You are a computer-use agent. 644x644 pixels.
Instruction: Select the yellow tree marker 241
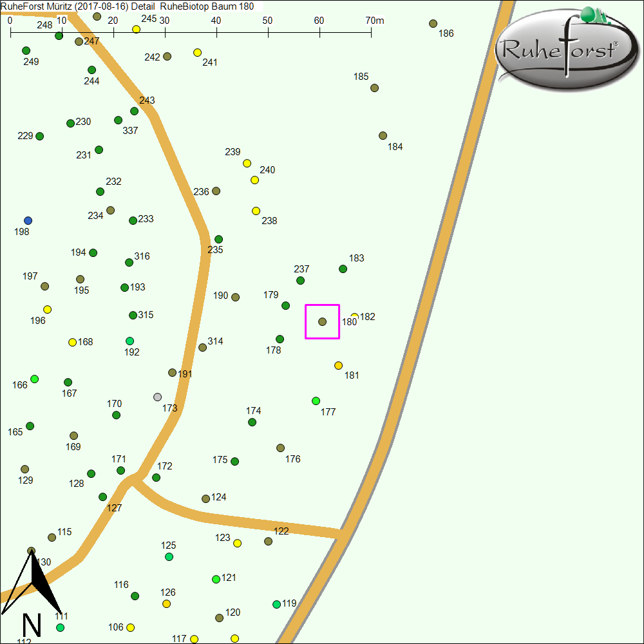(x=198, y=52)
